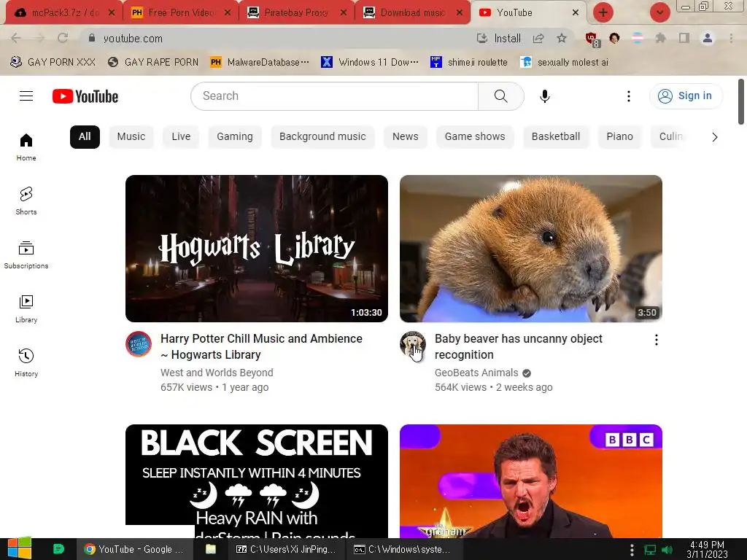Go back with the browser back arrow
This screenshot has width=747, height=560.
pyautogui.click(x=16, y=38)
